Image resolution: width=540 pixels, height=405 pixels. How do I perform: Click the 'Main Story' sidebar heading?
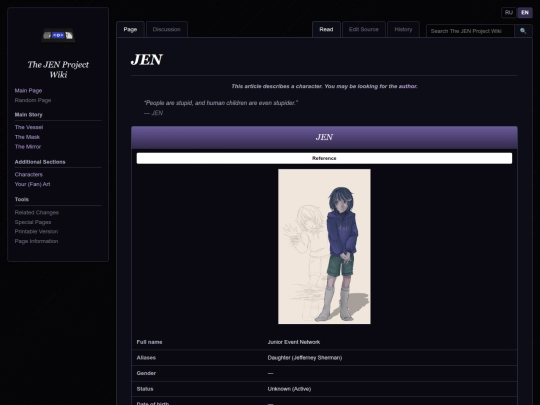[29, 115]
